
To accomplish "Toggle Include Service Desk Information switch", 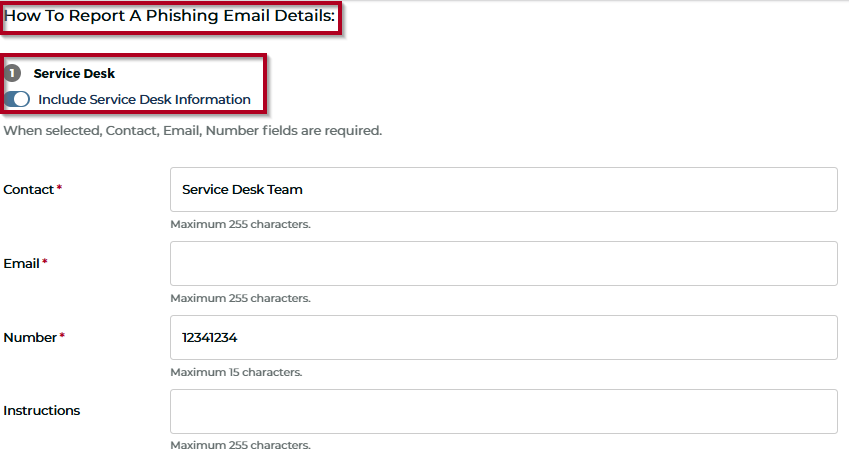I will 17,99.
